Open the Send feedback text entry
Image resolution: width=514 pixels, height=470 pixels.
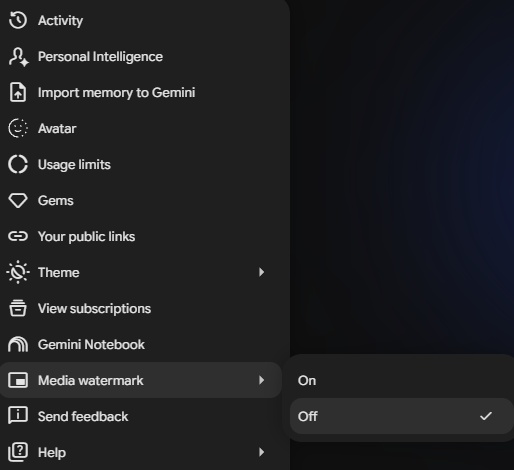(x=83, y=416)
